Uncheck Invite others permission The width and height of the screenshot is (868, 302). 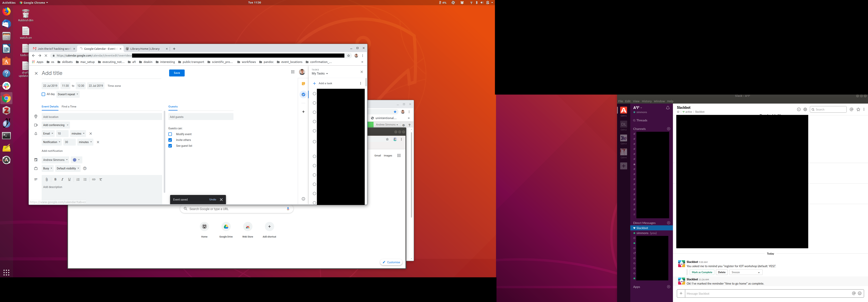170,140
